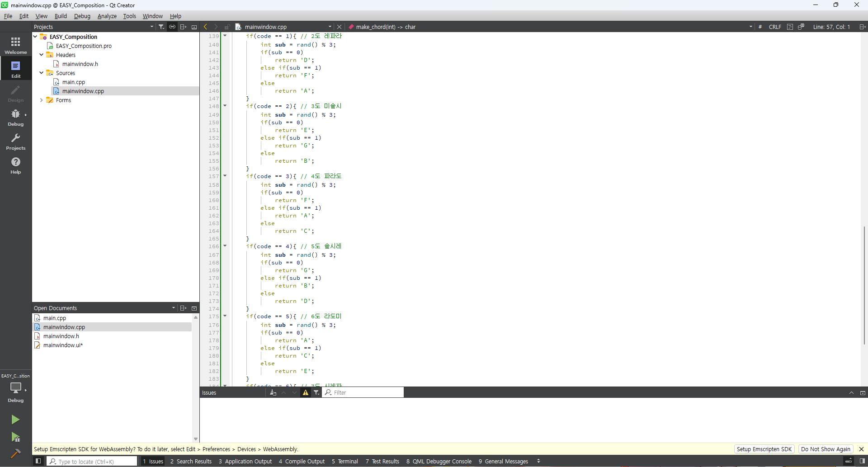The width and height of the screenshot is (868, 467).
Task: Toggle right sidebar visibility
Action: tap(862, 461)
